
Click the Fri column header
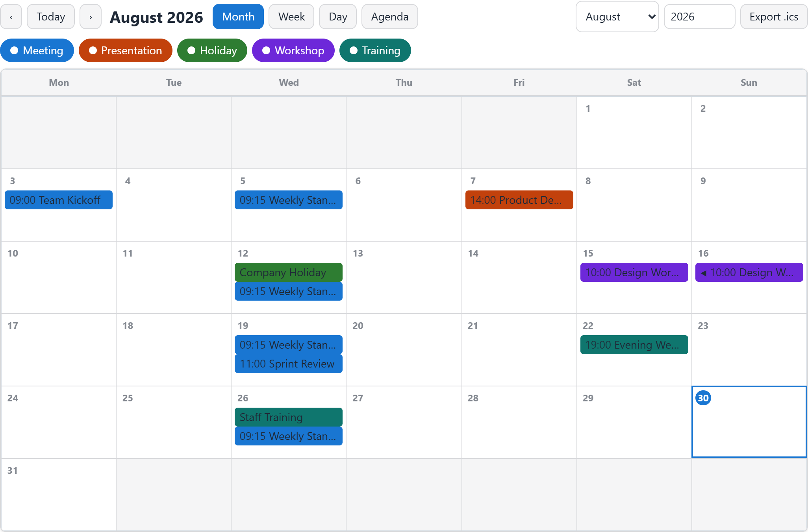(x=519, y=83)
